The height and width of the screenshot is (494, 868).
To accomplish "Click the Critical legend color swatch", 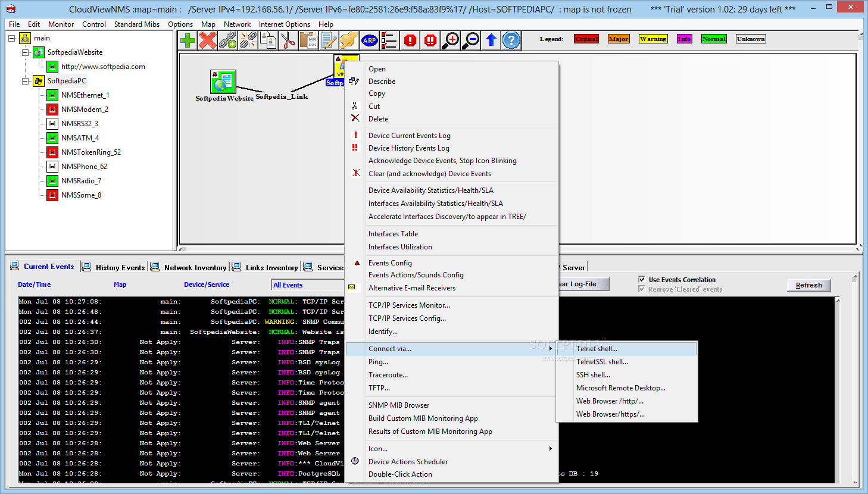I will [586, 39].
